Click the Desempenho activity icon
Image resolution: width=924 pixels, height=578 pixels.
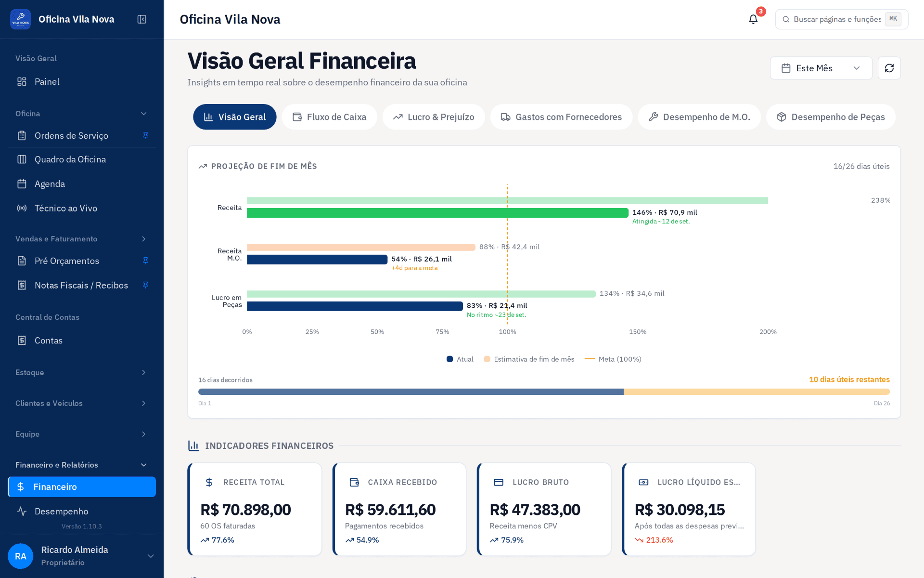tap(22, 511)
